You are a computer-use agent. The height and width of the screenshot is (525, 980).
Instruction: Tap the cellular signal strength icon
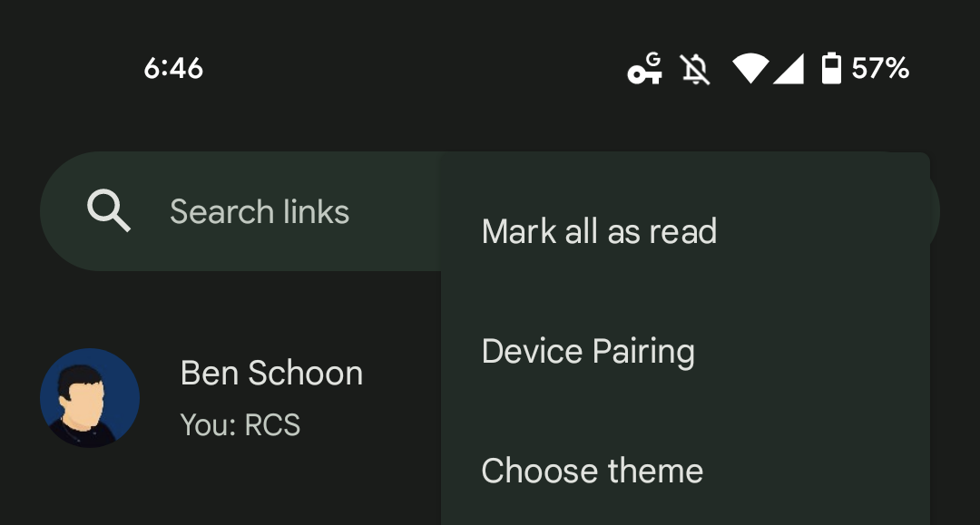[x=789, y=69]
